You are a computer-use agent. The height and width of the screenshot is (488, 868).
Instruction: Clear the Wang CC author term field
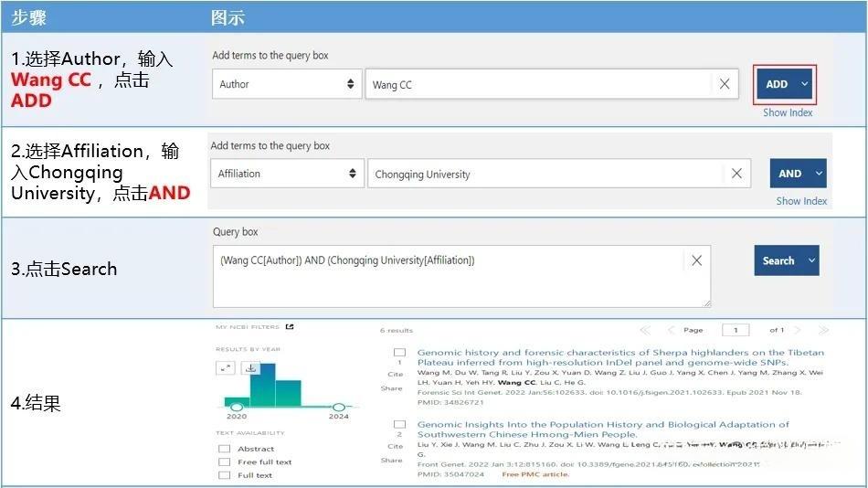click(724, 84)
